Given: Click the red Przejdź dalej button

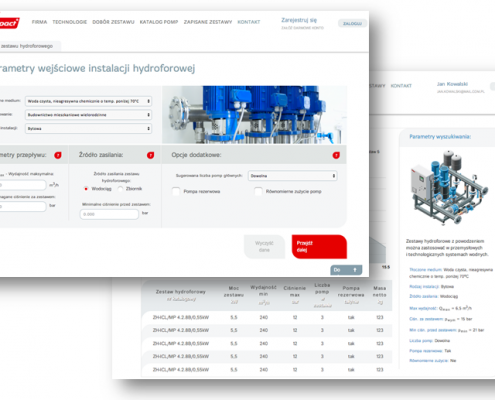Looking at the screenshot, I should (x=319, y=247).
